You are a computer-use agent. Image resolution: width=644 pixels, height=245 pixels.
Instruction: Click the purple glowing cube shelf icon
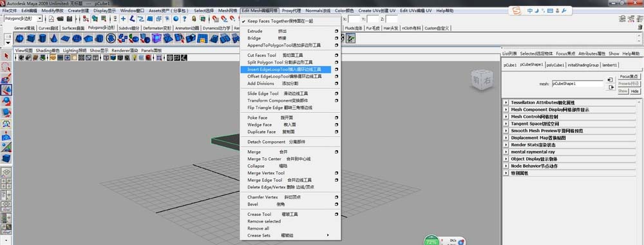click(156, 39)
